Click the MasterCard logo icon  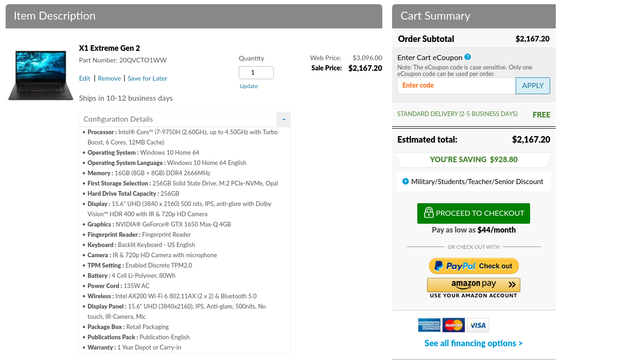453,325
